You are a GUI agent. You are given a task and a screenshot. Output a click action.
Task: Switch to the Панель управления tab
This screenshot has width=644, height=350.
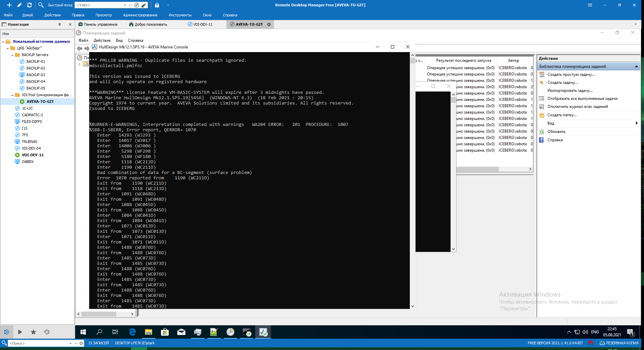click(x=98, y=24)
